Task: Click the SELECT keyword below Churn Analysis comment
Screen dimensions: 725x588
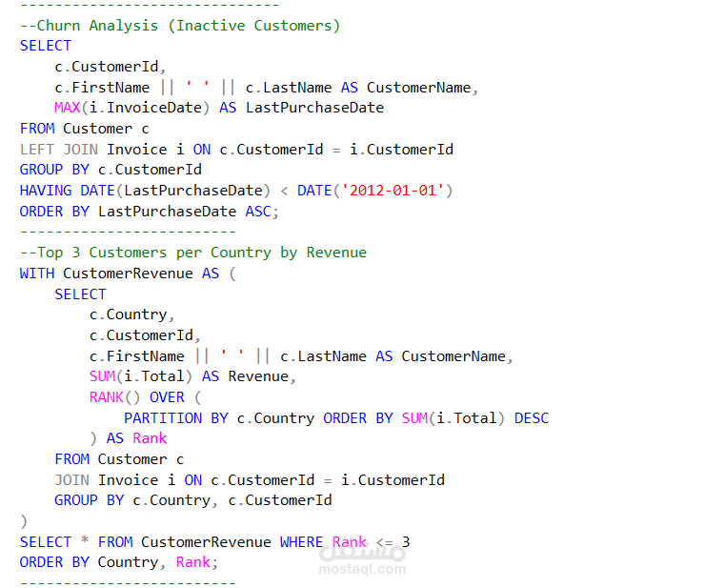Action: [46, 46]
